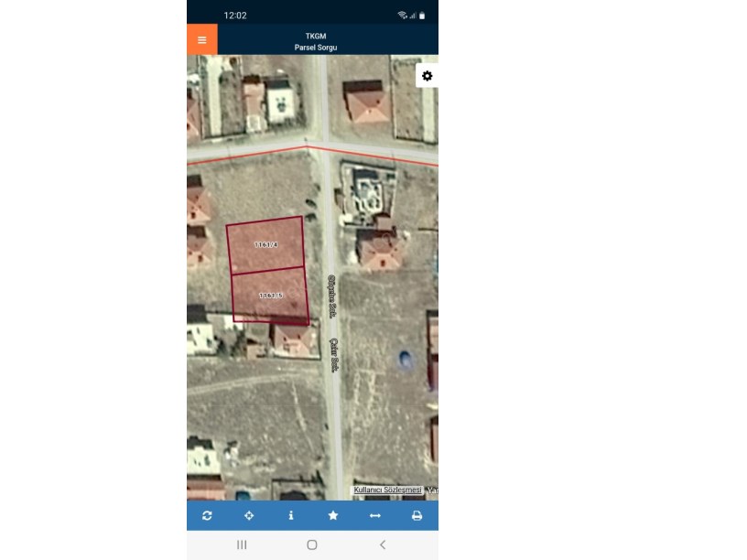Tap the blue pool on the map
The width and height of the screenshot is (747, 560).
[405, 359]
